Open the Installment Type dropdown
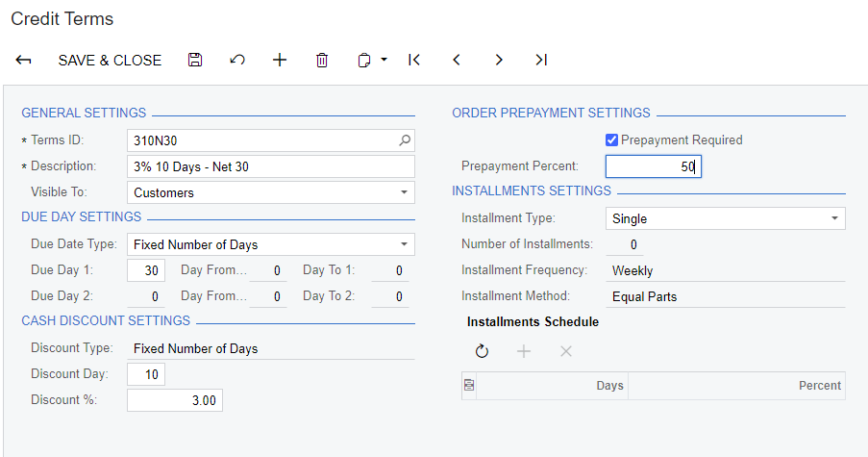Viewport: 868px width, 457px height. tap(834, 218)
